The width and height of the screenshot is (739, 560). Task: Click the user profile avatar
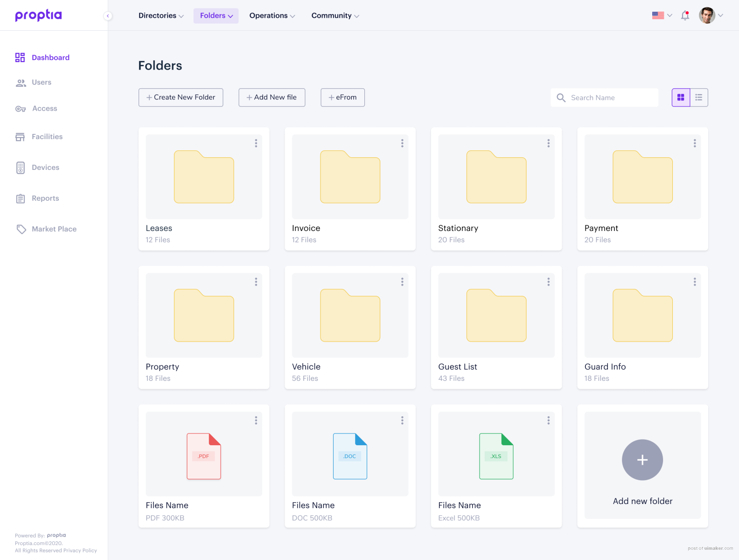(707, 15)
